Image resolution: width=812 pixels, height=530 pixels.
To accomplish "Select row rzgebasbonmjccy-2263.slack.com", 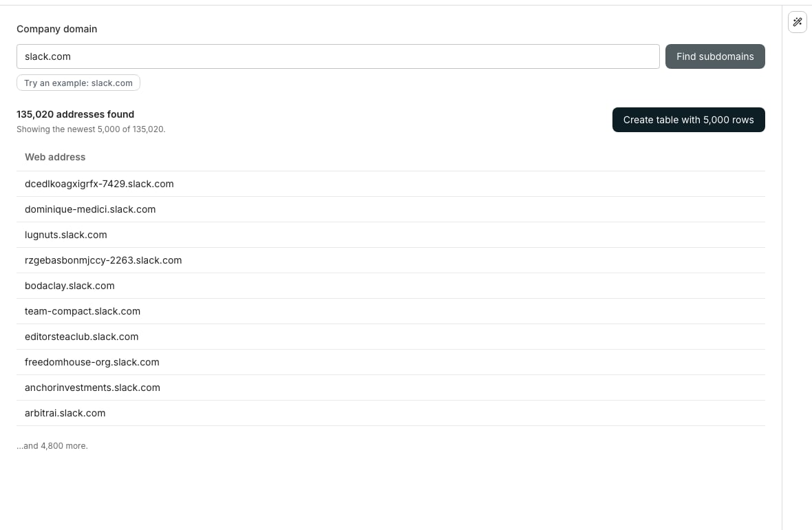I will pyautogui.click(x=390, y=260).
